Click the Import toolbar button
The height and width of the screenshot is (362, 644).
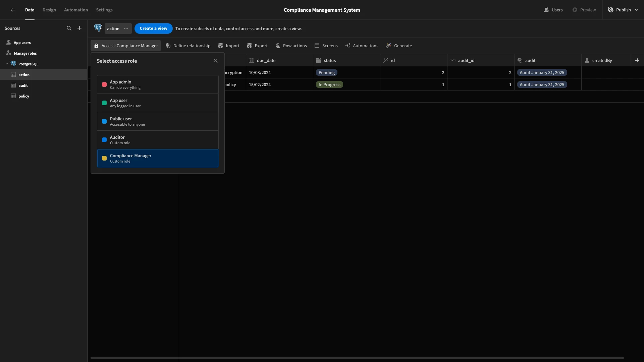point(229,46)
